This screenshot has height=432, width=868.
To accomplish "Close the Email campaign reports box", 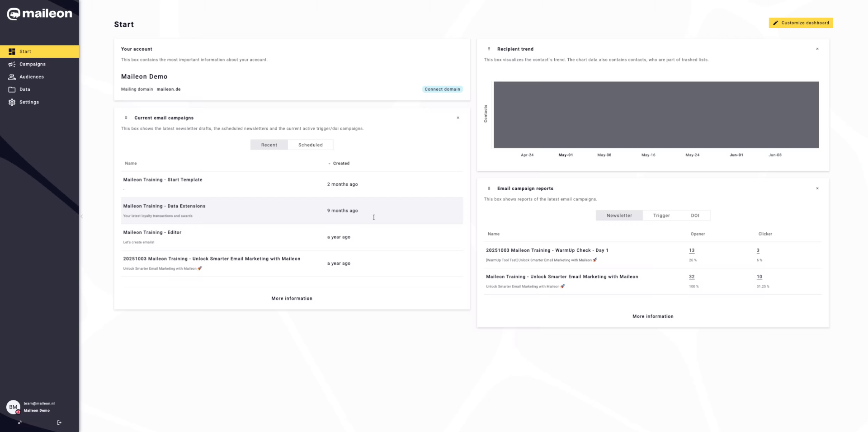I will pyautogui.click(x=817, y=188).
